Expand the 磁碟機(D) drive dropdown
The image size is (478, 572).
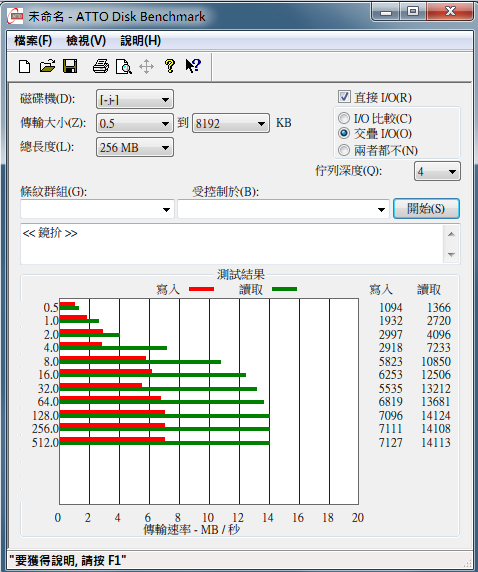click(x=135, y=99)
